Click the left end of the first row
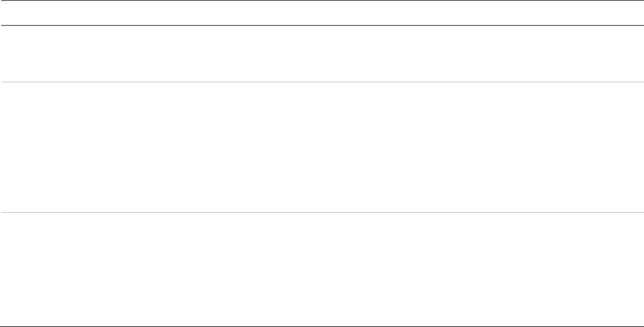Image resolution: width=644 pixels, height=327 pixels. click(8, 54)
